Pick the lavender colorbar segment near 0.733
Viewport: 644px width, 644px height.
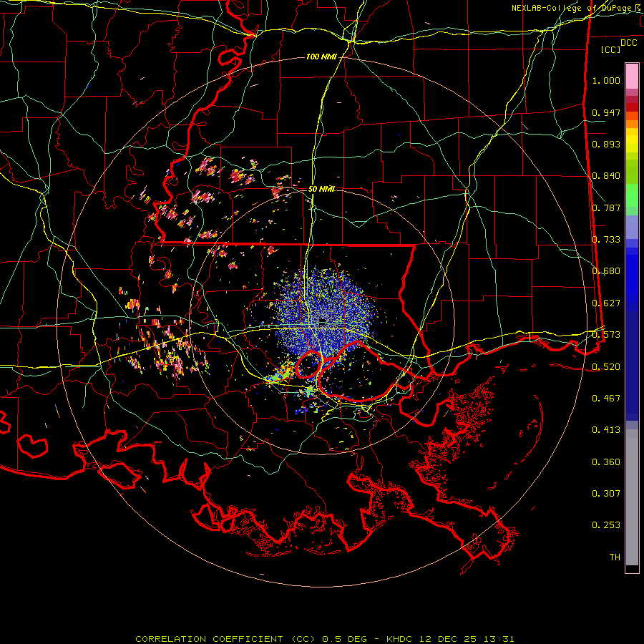pyautogui.click(x=632, y=228)
